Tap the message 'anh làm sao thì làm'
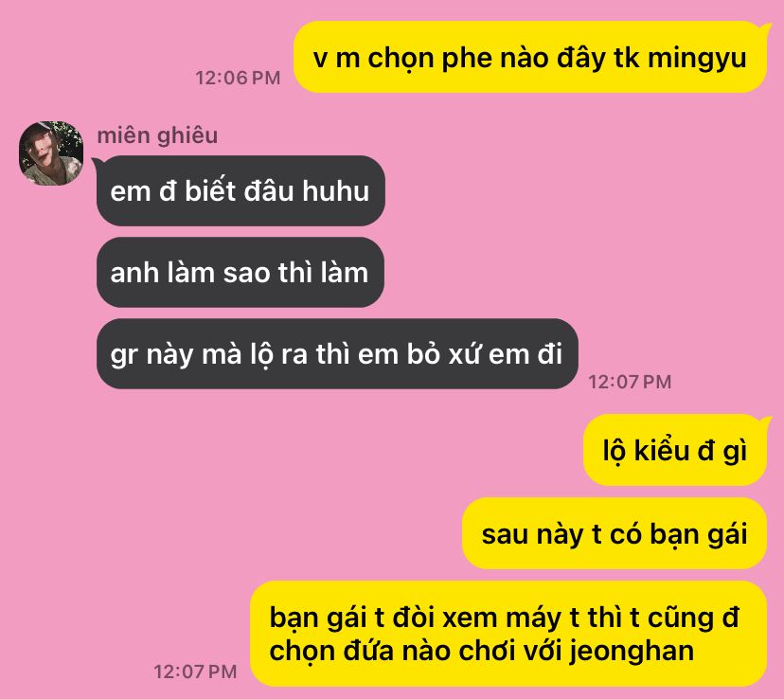This screenshot has height=699, width=784. [x=240, y=272]
